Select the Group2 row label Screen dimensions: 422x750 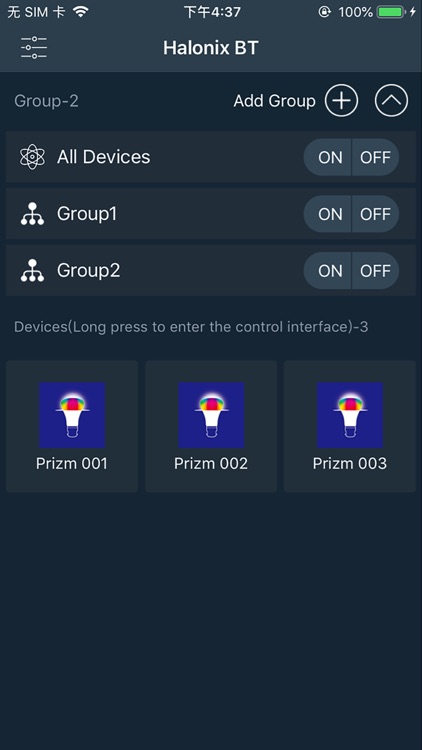(89, 270)
